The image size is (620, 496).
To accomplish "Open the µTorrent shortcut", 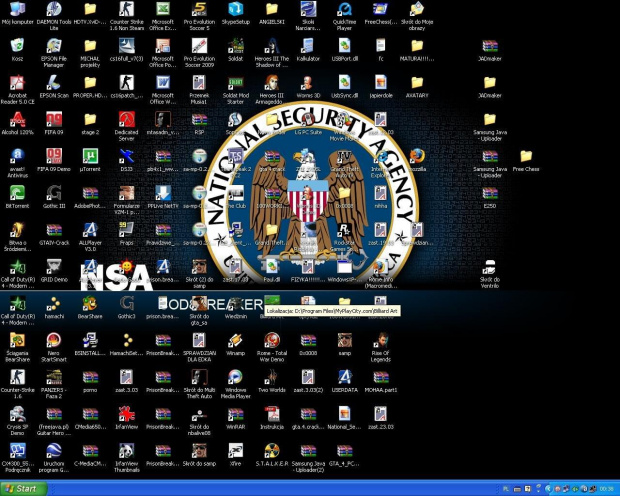I will tap(90, 156).
